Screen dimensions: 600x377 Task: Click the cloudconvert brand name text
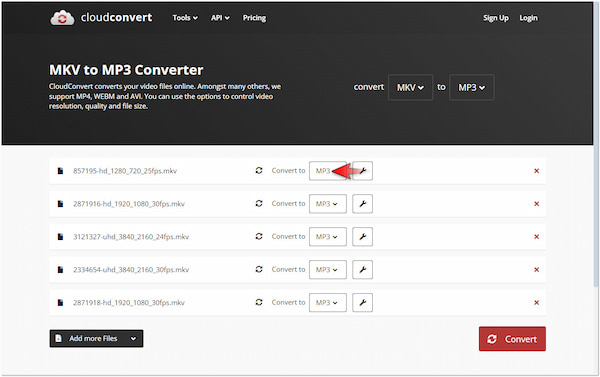(116, 17)
